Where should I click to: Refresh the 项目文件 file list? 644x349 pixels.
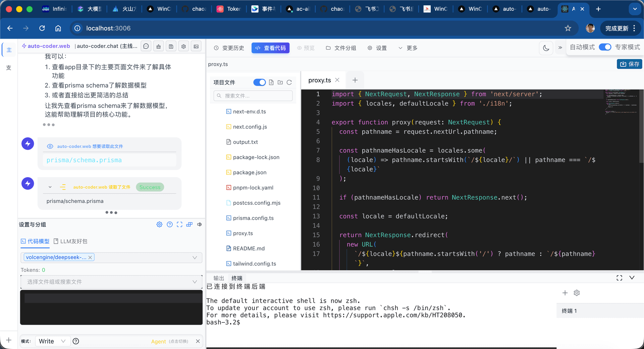pyautogui.click(x=289, y=82)
